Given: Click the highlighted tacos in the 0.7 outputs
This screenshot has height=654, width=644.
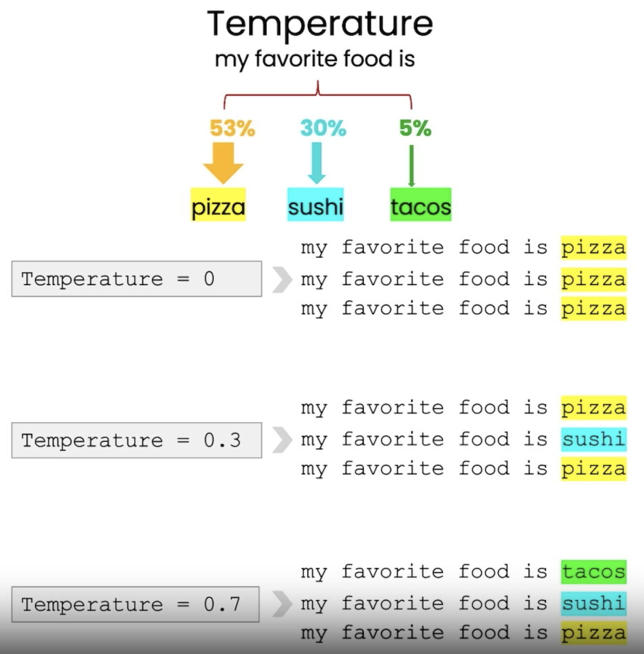Looking at the screenshot, I should (x=593, y=572).
